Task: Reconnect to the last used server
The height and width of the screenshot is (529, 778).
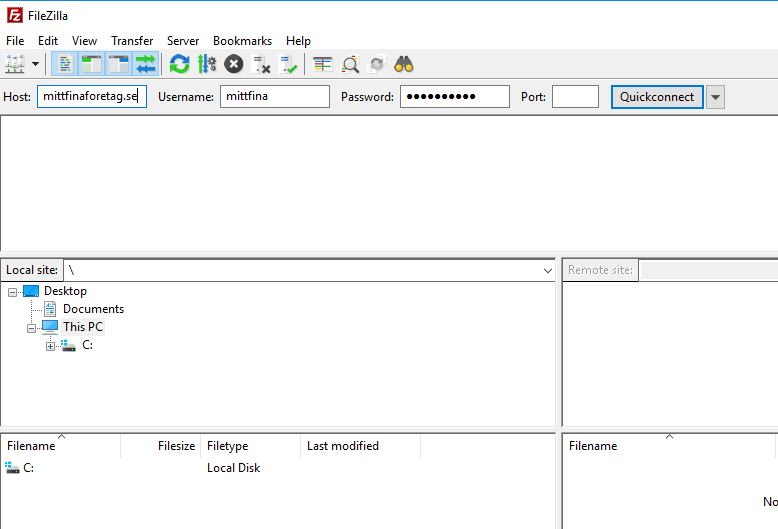Action: 288,64
